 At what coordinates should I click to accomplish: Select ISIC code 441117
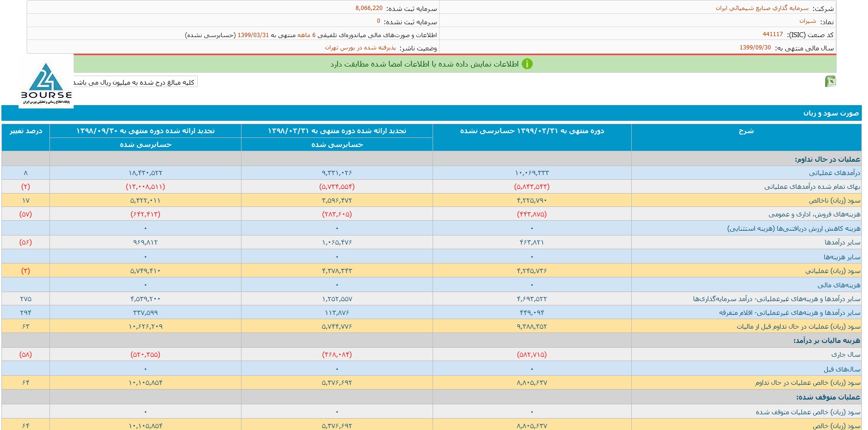pos(772,34)
